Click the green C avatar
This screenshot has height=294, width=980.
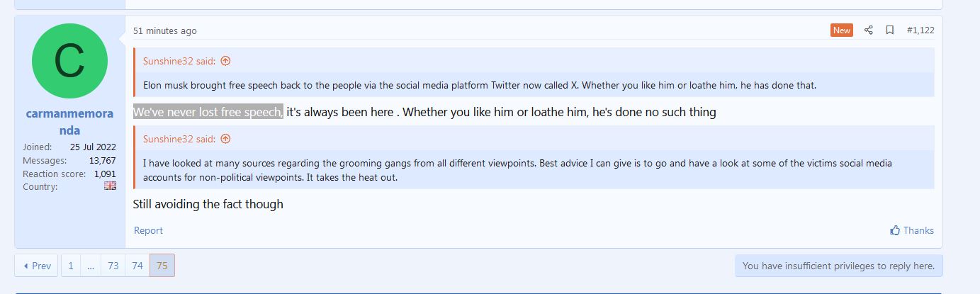(69, 61)
